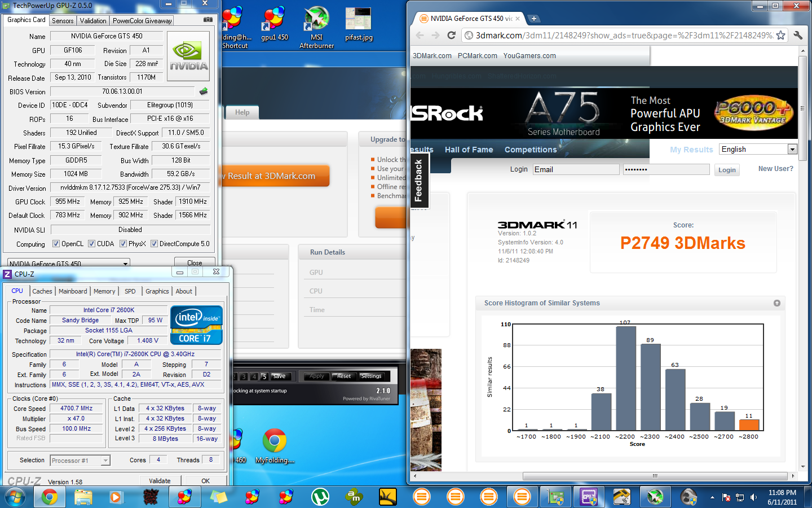Select the MyFolding desktop Chrome shortcut
The width and height of the screenshot is (812, 508).
click(x=275, y=446)
